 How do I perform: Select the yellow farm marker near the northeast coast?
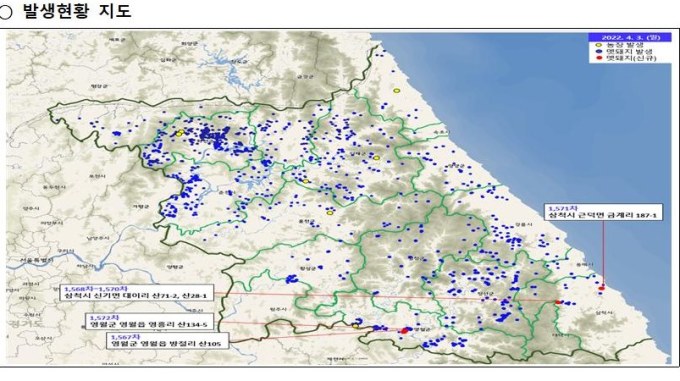[396, 91]
